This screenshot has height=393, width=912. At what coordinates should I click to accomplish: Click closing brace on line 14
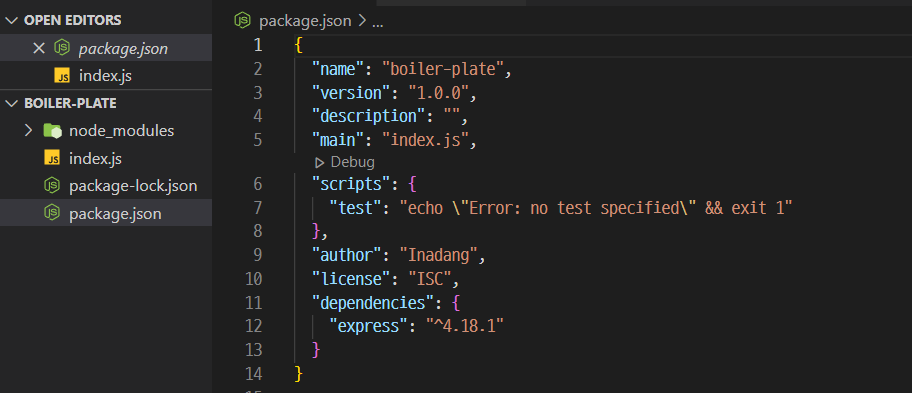tap(299, 373)
